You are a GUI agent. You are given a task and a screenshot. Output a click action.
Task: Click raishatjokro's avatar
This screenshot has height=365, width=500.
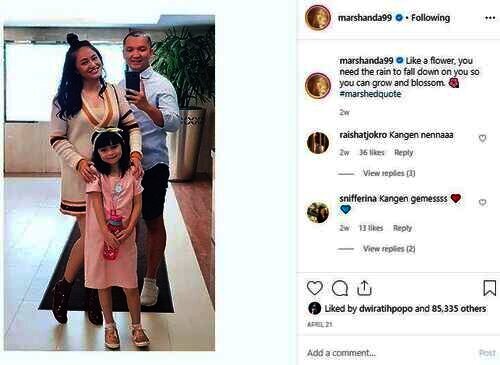pyautogui.click(x=318, y=142)
